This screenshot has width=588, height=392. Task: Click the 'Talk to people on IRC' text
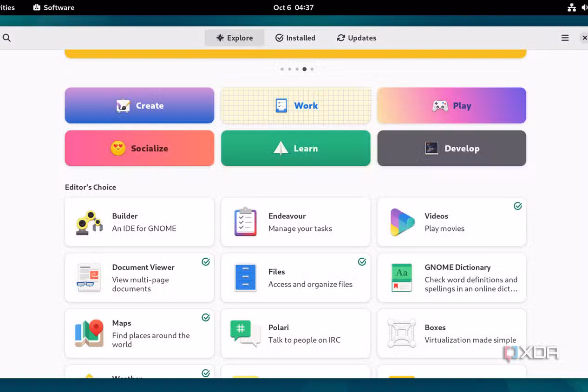tap(304, 340)
